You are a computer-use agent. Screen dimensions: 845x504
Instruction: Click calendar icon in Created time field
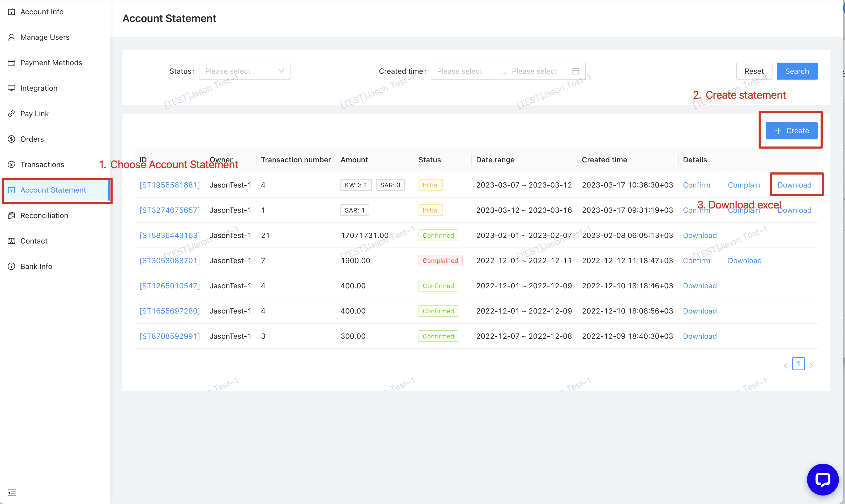point(575,71)
